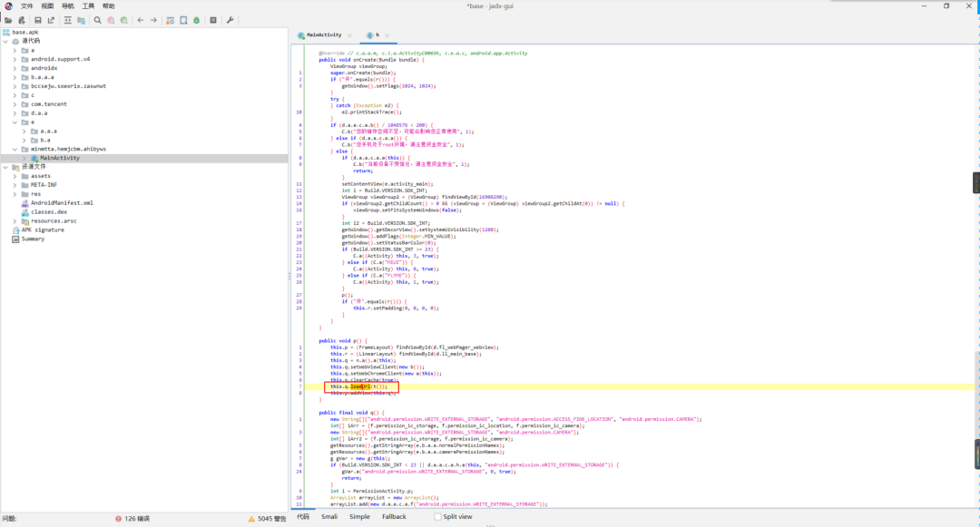Collapse the e package node

pyautogui.click(x=15, y=122)
